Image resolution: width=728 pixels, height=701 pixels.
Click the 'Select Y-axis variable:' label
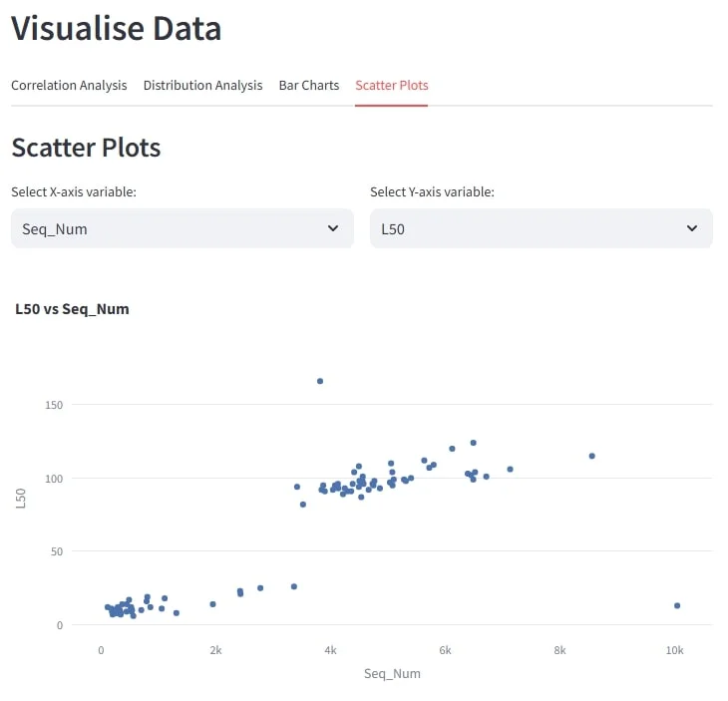pos(432,191)
